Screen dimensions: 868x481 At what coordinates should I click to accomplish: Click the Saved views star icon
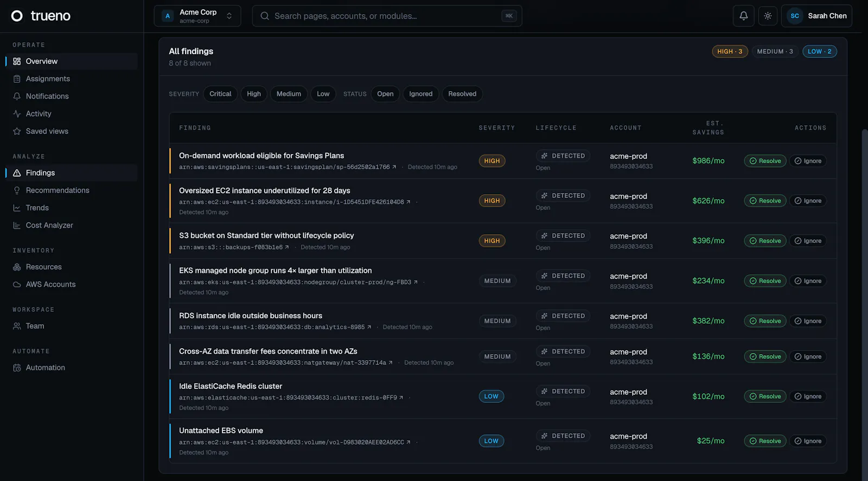pos(17,131)
